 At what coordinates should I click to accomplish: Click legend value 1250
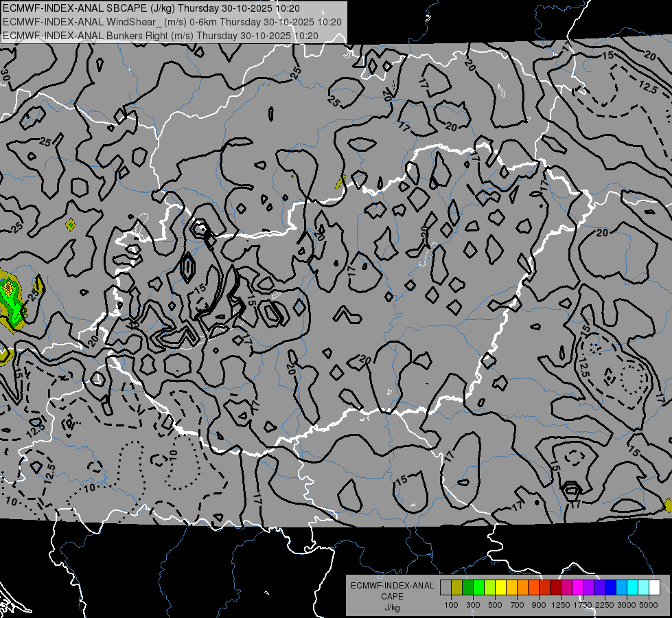[561, 605]
